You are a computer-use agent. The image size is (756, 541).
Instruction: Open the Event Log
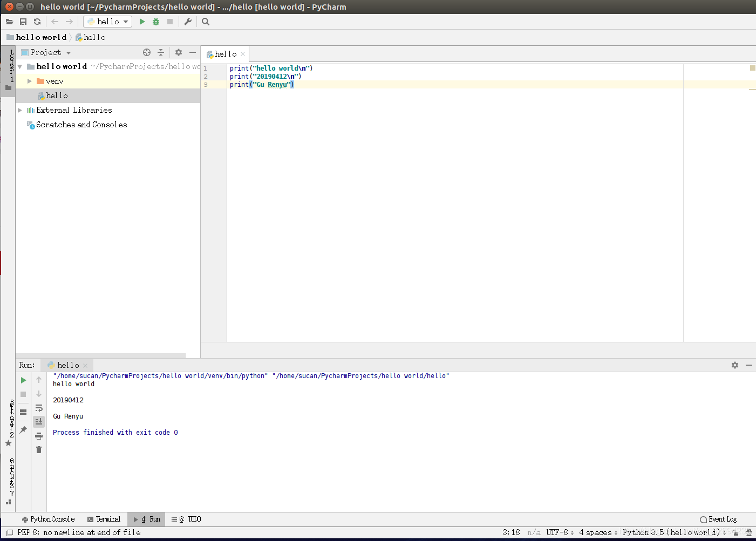pos(719,519)
